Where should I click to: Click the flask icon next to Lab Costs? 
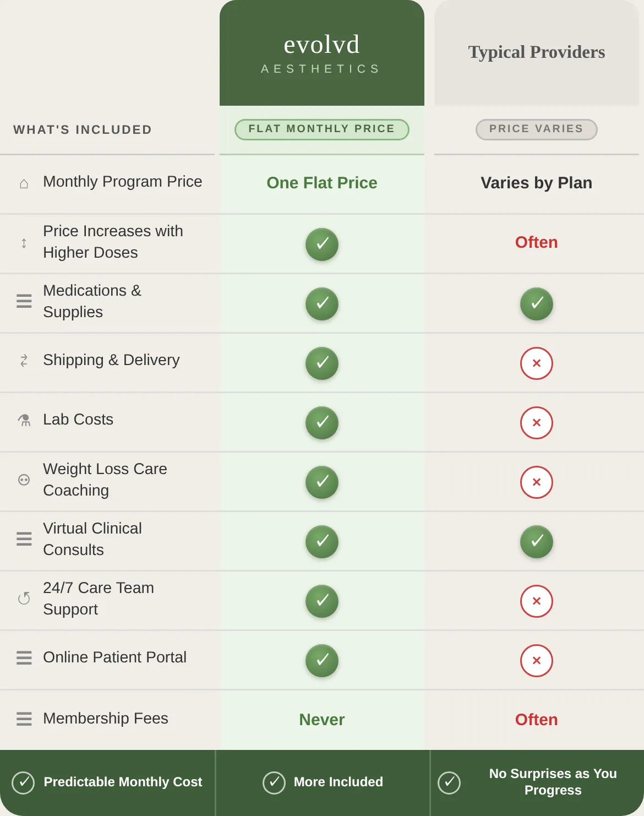(24, 420)
